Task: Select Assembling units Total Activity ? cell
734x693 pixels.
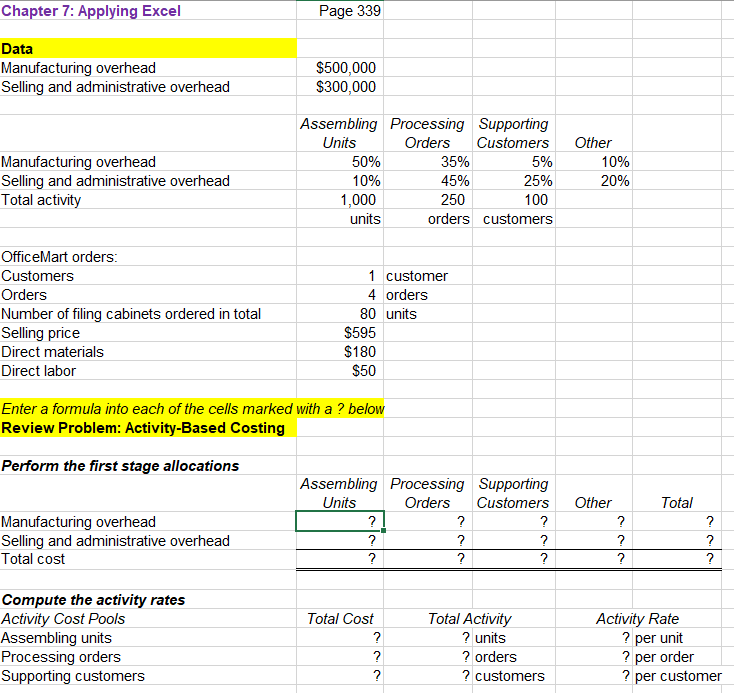Action: coord(428,638)
